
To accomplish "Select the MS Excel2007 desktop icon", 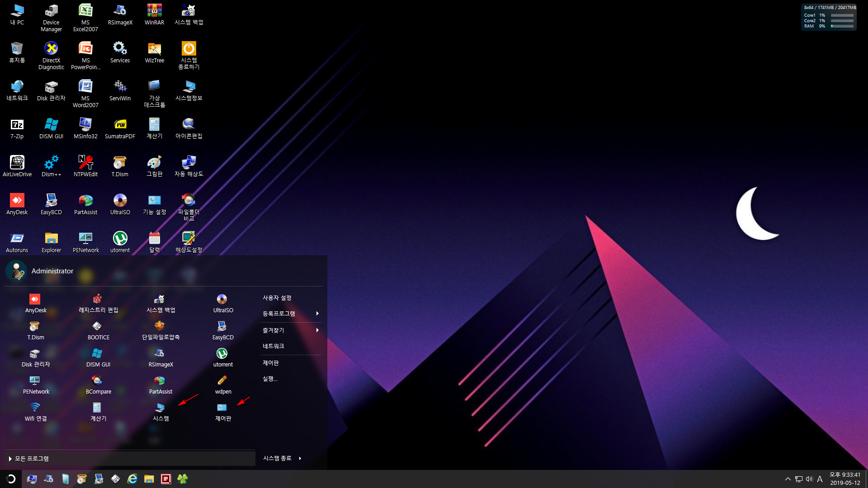I will coord(85,18).
